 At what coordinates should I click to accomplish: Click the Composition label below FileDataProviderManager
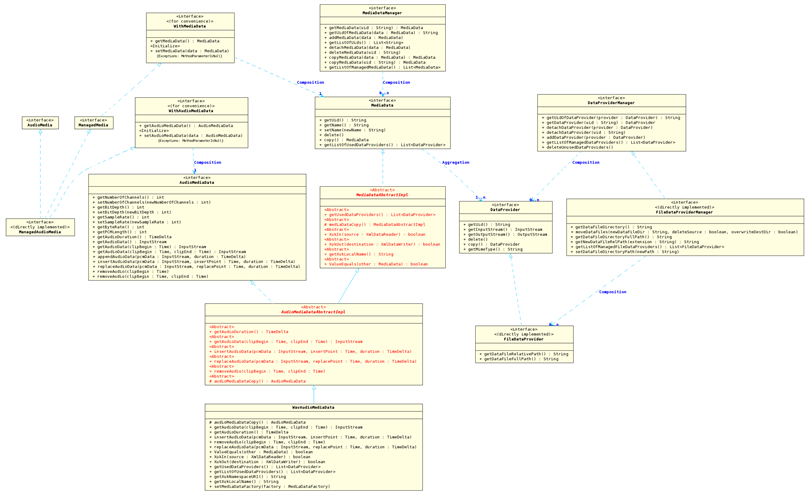tap(612, 292)
